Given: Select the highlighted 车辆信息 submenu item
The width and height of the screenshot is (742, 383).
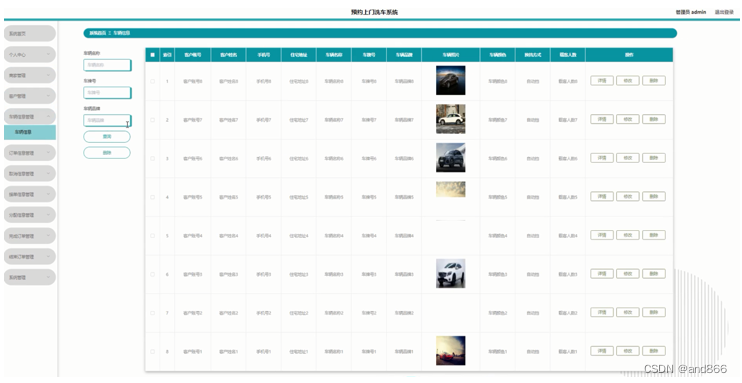Looking at the screenshot, I should click(29, 133).
